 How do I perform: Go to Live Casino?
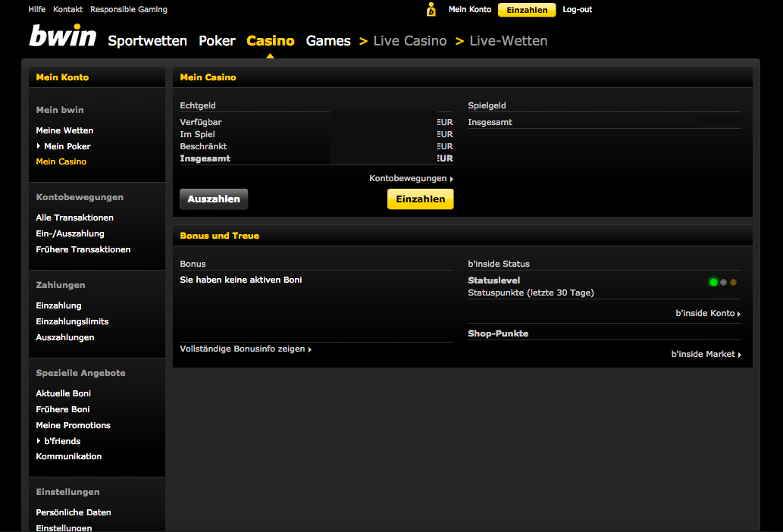point(410,41)
